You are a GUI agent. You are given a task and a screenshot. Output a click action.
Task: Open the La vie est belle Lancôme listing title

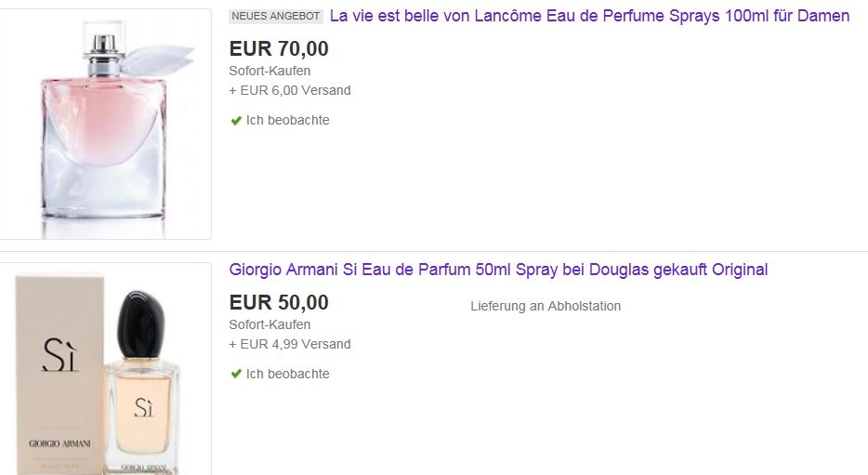(x=589, y=16)
